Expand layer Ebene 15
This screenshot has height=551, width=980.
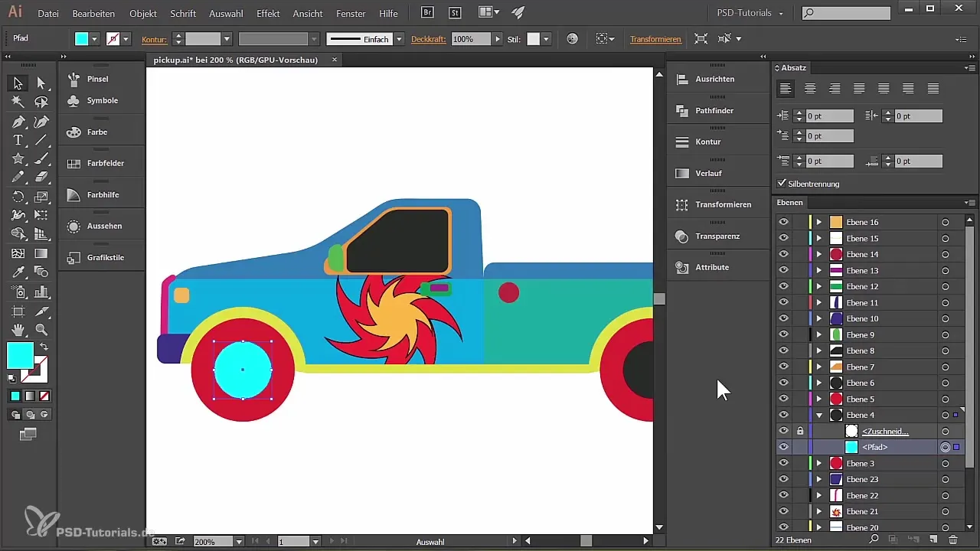(819, 238)
